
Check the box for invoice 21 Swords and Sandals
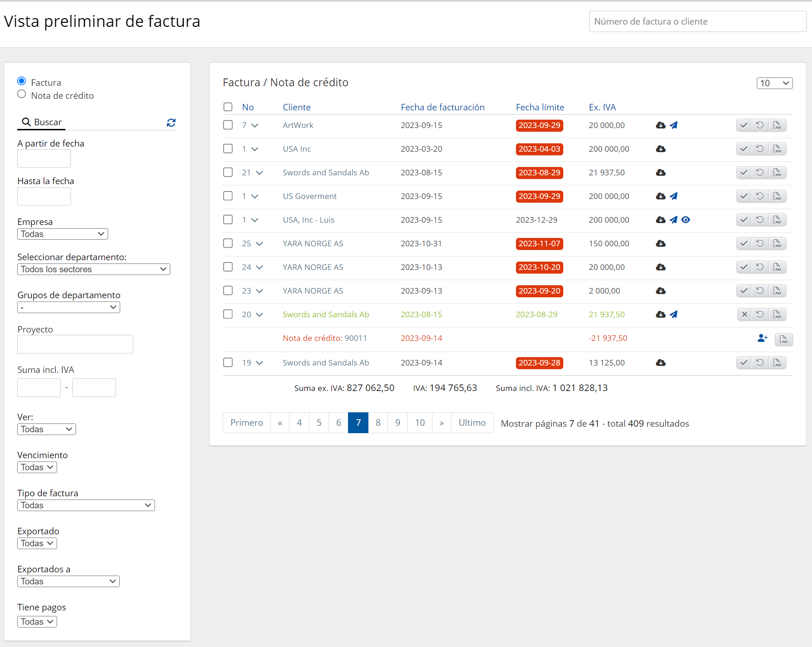pyautogui.click(x=228, y=173)
